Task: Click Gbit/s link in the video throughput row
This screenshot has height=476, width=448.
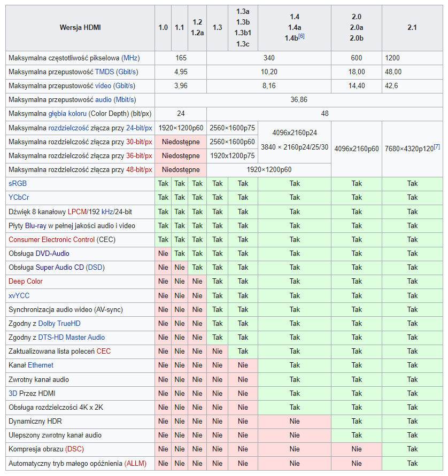Action: coord(124,86)
